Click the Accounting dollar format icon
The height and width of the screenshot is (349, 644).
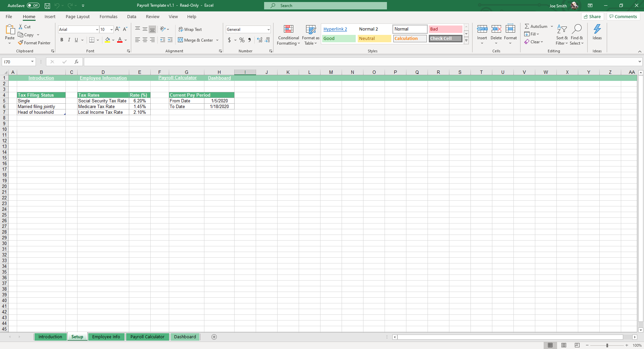pyautogui.click(x=229, y=40)
